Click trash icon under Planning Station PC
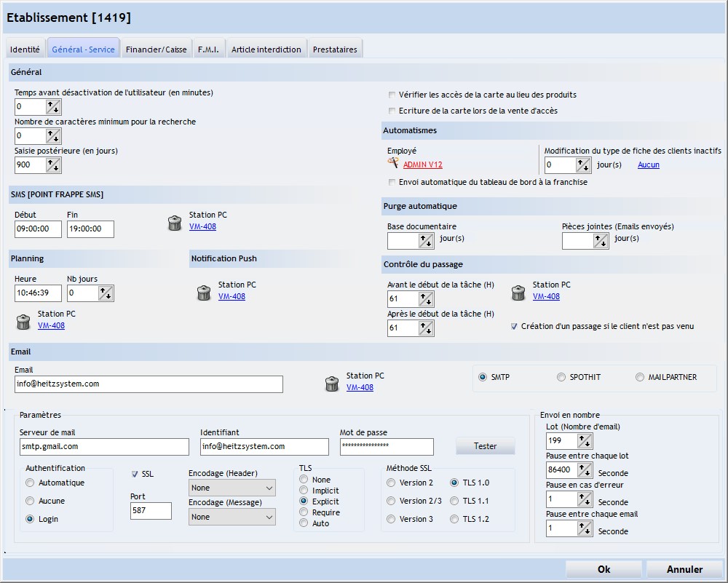The width and height of the screenshot is (728, 583). point(23,322)
